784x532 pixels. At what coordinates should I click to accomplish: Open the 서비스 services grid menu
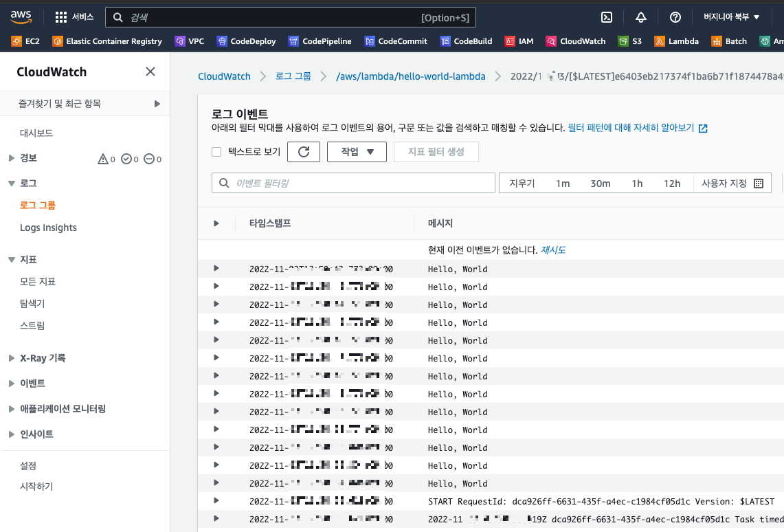[74, 17]
